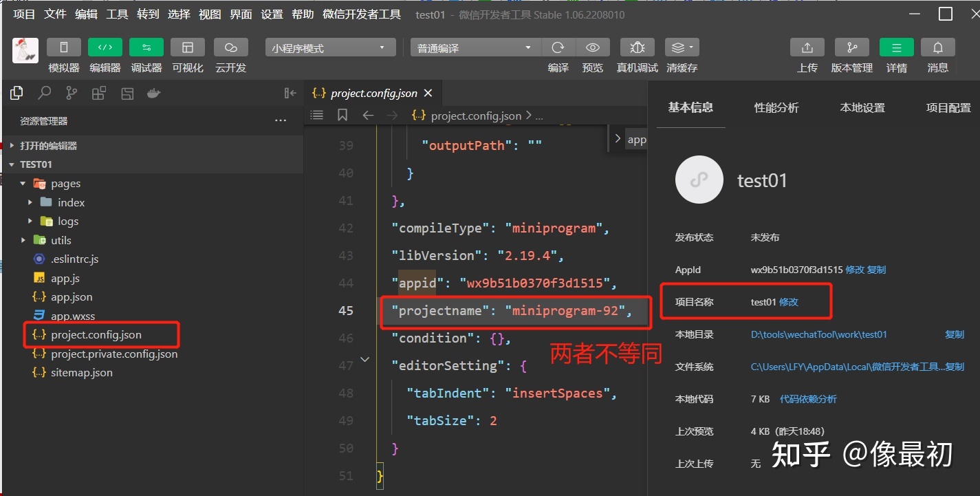This screenshot has height=496, width=980.
Task: Expand the utils folder
Action: (x=61, y=240)
